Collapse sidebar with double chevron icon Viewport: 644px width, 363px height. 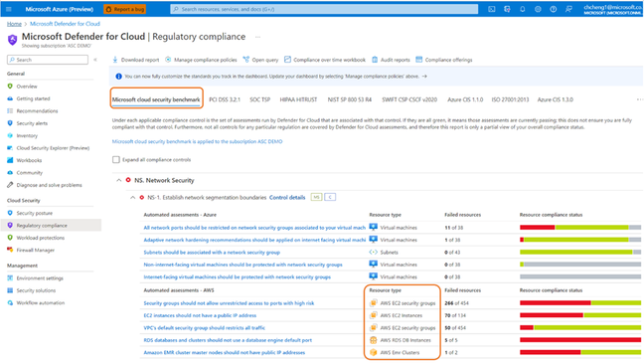[95, 60]
